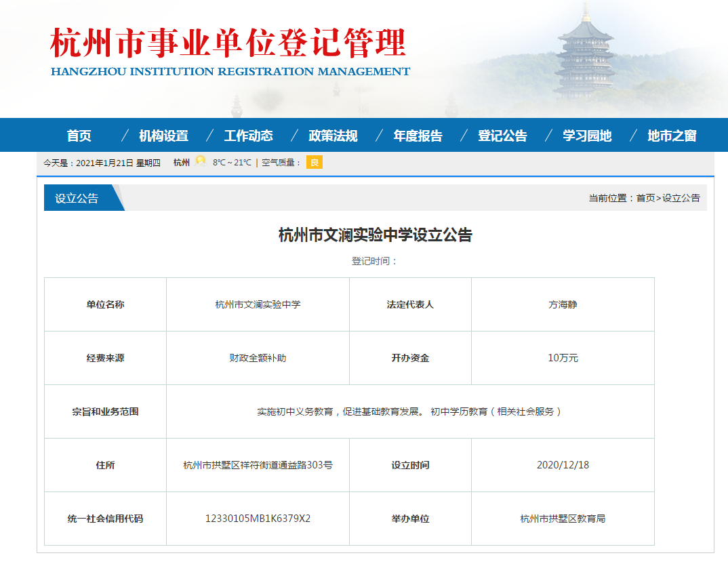
Task: Click the 开办资金 header cell
Action: point(410,358)
